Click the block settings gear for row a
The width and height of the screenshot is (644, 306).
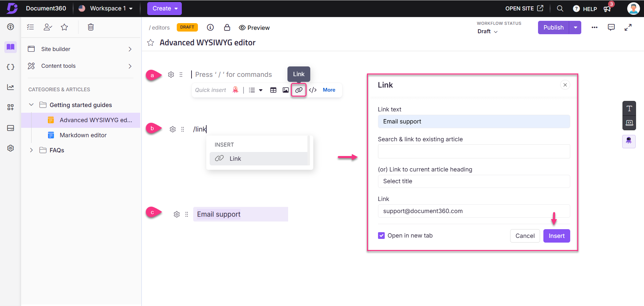tap(171, 74)
